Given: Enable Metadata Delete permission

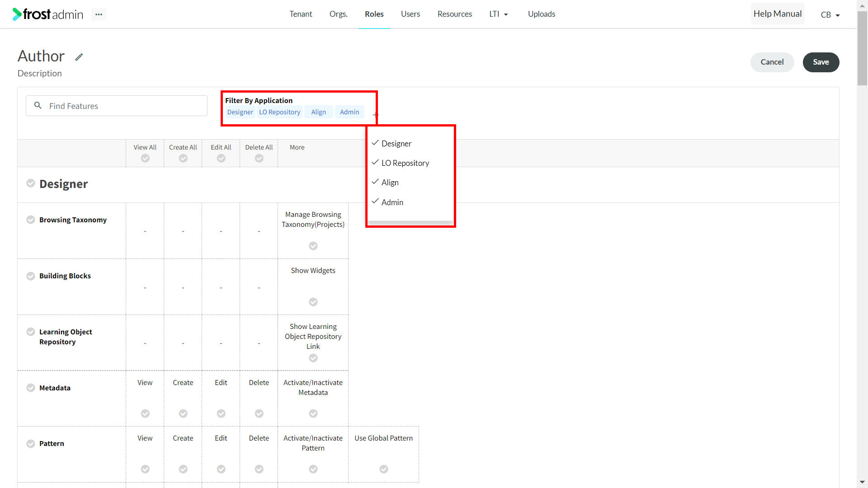Looking at the screenshot, I should 259,413.
